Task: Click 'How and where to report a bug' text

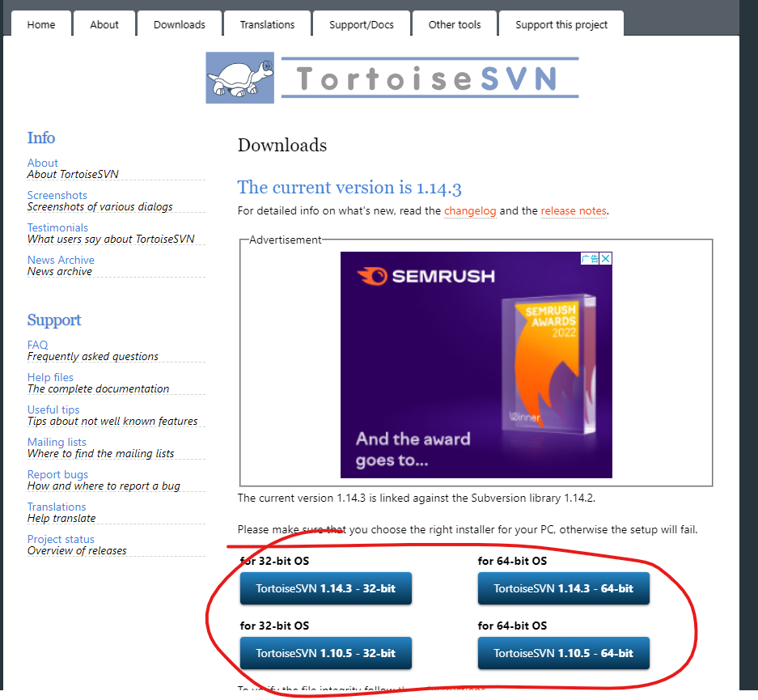Action: pos(104,486)
